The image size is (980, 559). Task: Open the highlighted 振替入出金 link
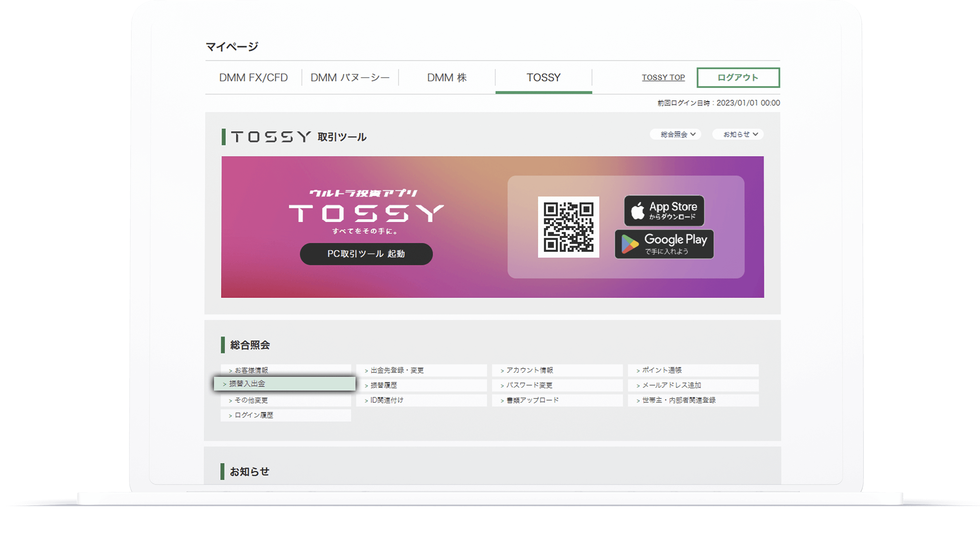pos(285,383)
